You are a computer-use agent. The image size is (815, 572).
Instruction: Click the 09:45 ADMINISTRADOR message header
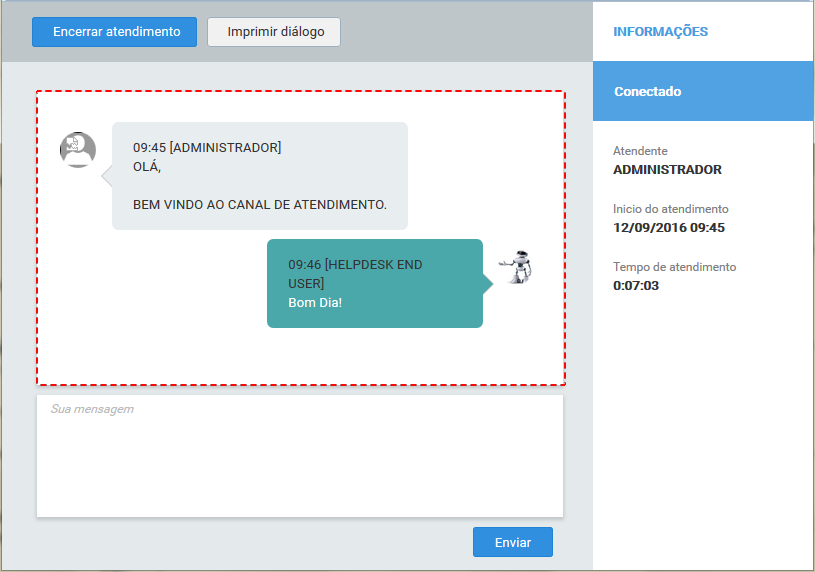207,147
